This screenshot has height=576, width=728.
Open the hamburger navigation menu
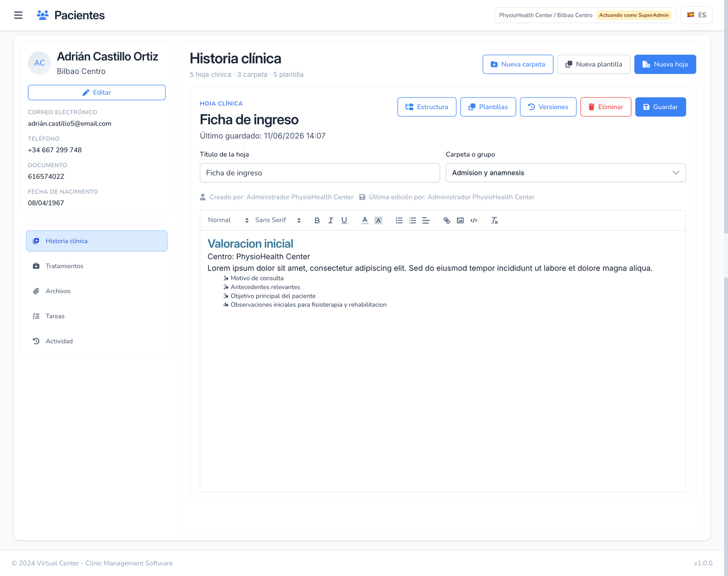[x=18, y=15]
